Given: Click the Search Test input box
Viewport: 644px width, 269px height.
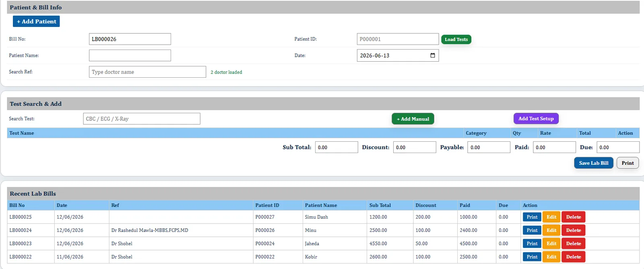Looking at the screenshot, I should point(142,119).
